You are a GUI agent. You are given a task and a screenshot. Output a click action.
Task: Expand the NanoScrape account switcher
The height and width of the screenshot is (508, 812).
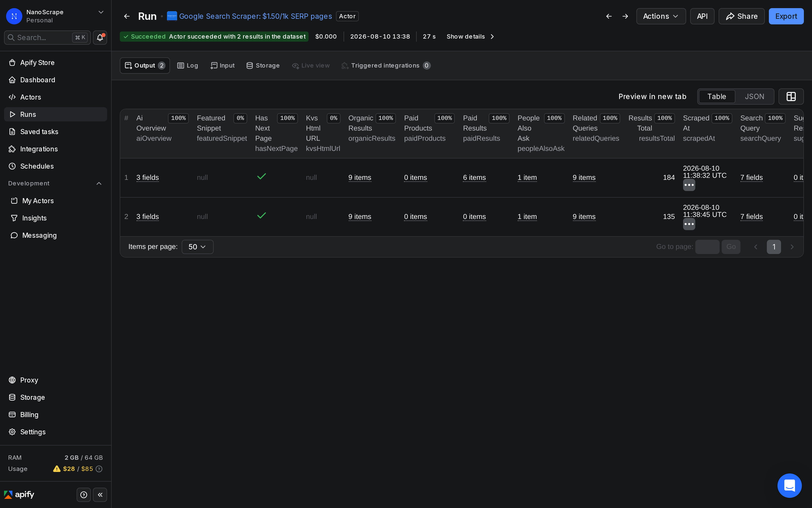click(x=101, y=12)
